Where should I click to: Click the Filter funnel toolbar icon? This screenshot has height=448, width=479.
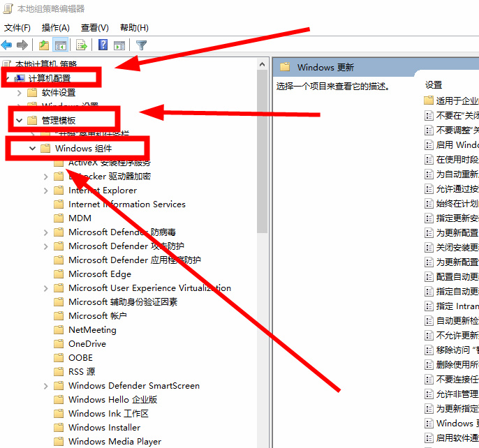pyautogui.click(x=142, y=45)
